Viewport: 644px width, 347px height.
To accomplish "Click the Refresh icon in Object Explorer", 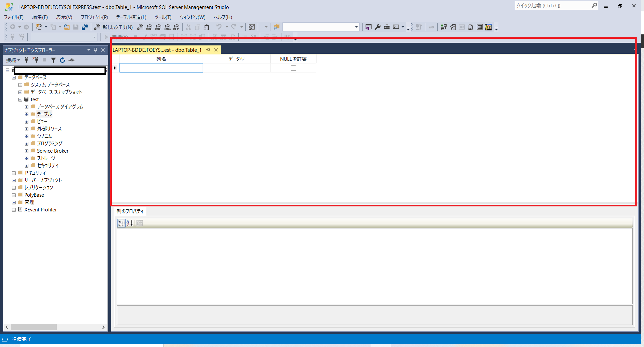I will point(62,60).
